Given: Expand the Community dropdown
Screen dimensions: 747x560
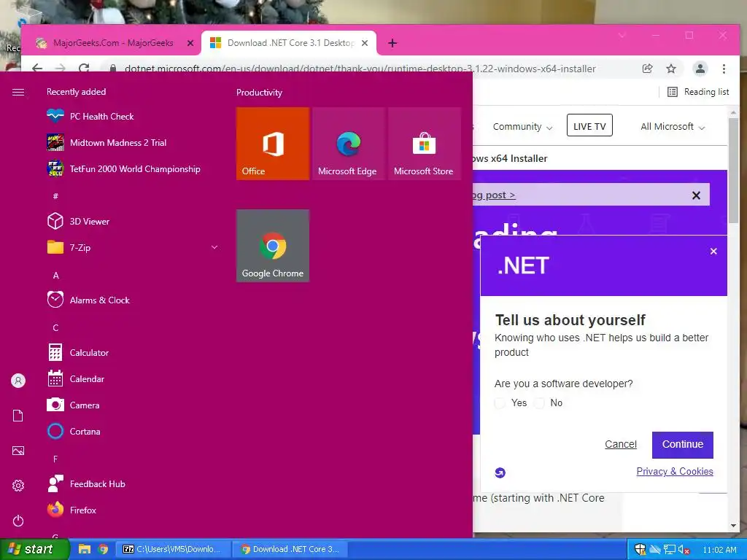Looking at the screenshot, I should pyautogui.click(x=522, y=127).
